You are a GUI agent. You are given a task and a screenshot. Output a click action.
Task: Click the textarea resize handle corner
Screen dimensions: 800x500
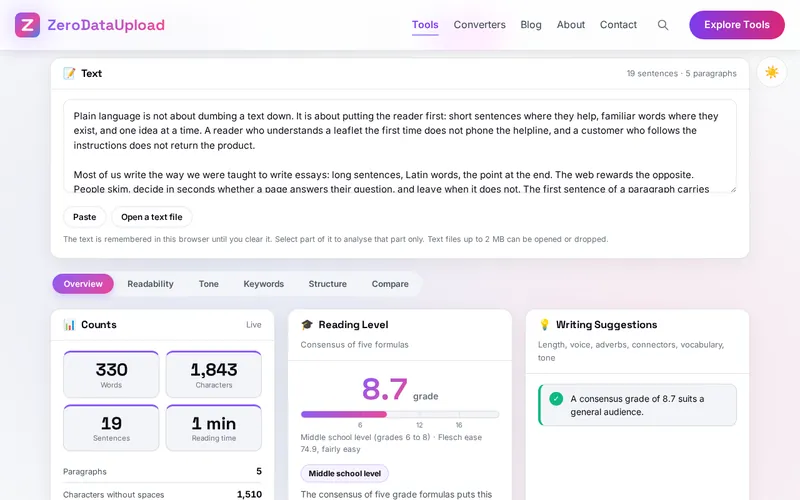(x=733, y=189)
